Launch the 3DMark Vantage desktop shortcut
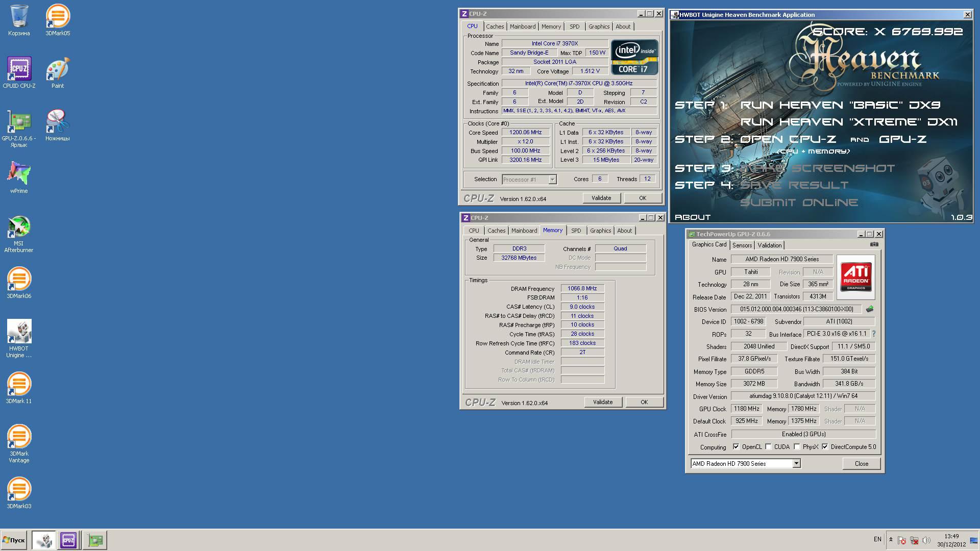The image size is (980, 551). (19, 443)
